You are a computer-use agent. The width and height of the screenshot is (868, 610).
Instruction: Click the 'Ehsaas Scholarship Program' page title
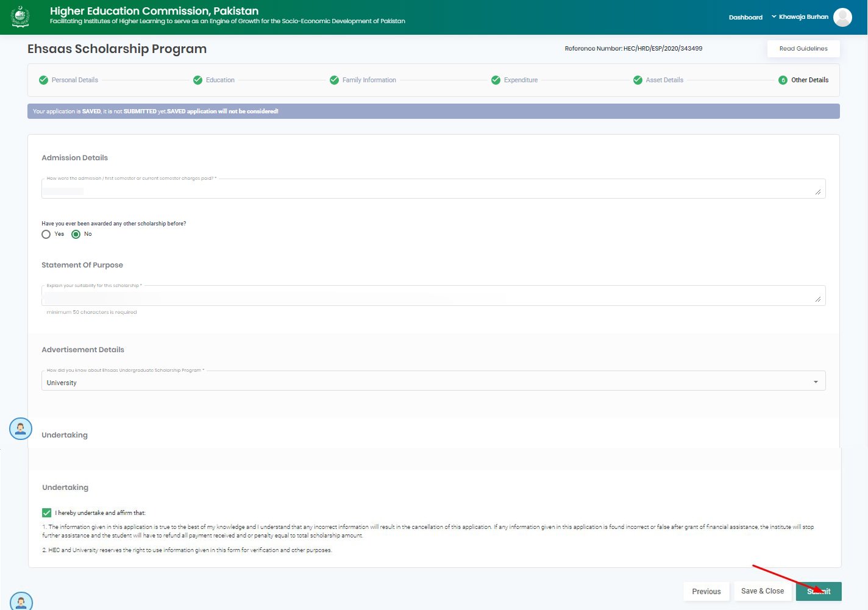[117, 49]
